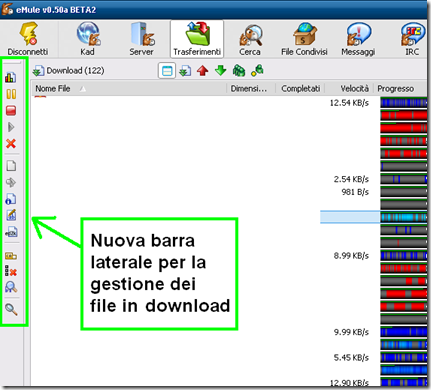Screen dimensions: 431x390
Task: Open comments with pencil page icon
Action: click(x=11, y=215)
